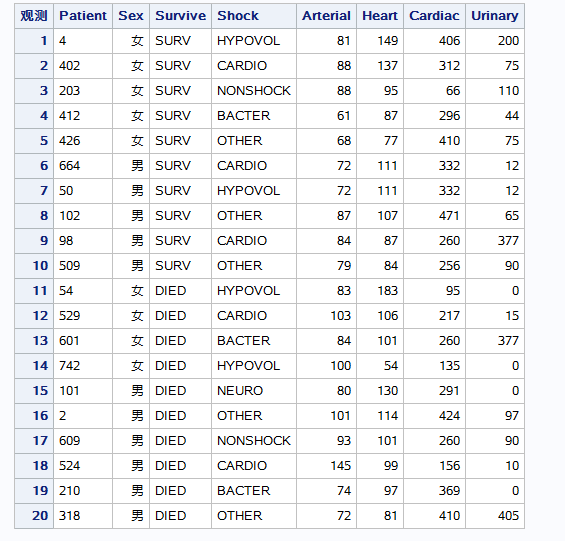Viewport: 565px width, 541px height.
Task: Click the Arterial column header
Action: click(x=326, y=16)
